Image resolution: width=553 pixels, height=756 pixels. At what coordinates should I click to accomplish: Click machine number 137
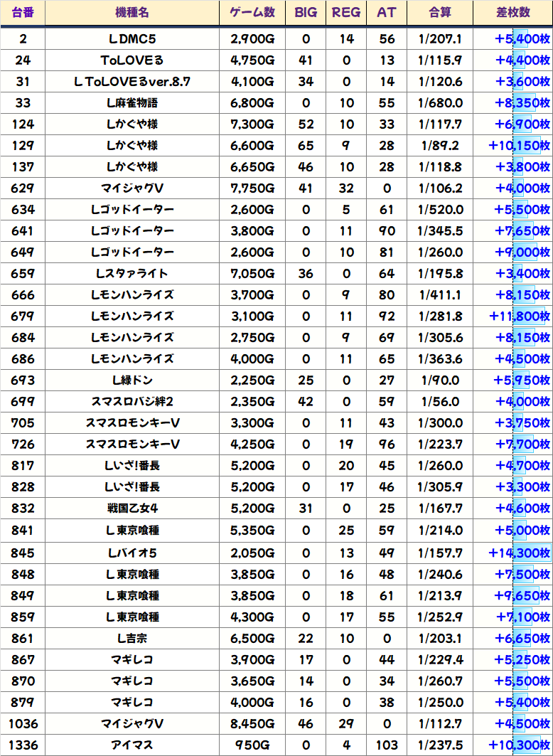click(23, 167)
